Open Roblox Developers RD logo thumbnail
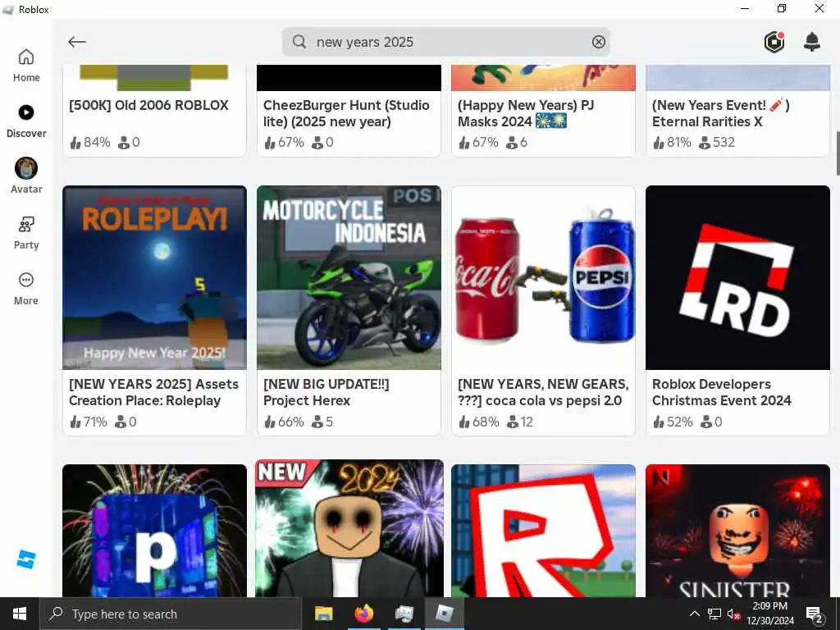Screen dimensions: 840x630 click(737, 277)
